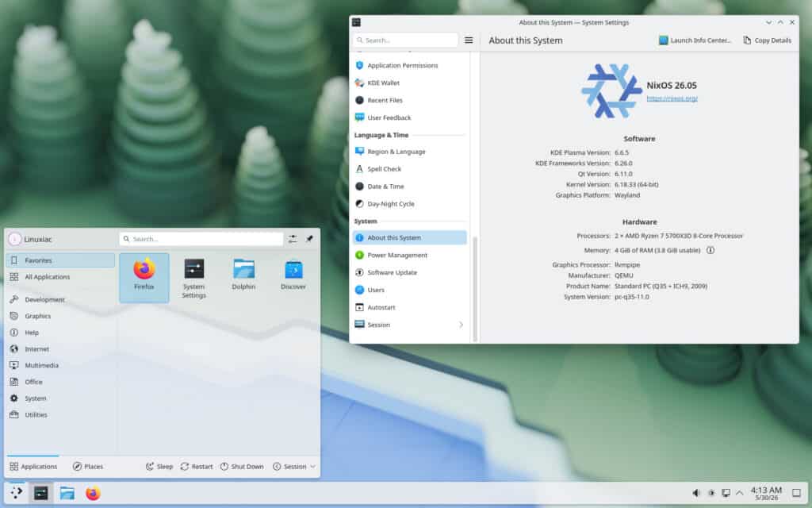Launch System Settings from launcher favorites
This screenshot has height=508, width=812.
click(193, 279)
